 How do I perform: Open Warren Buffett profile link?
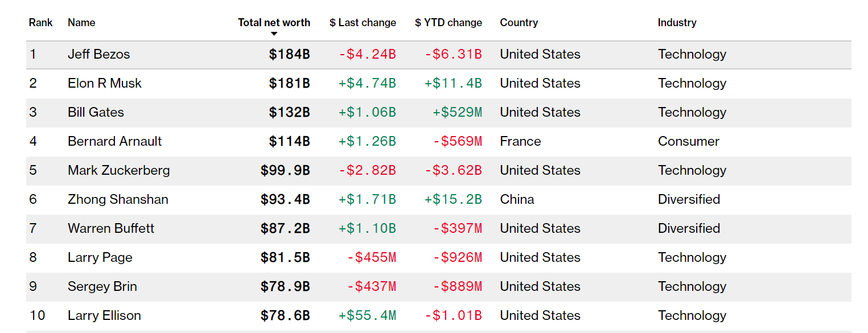coord(111,229)
